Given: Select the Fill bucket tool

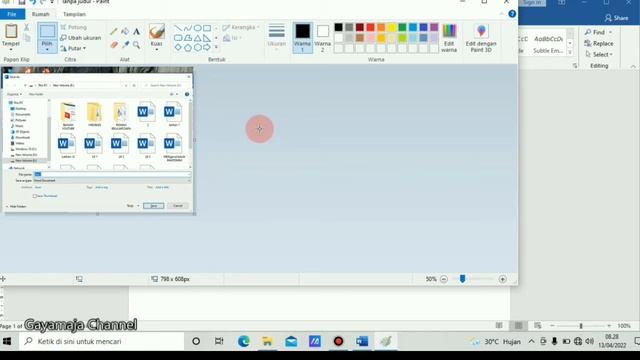Looking at the screenshot, I should [125, 31].
